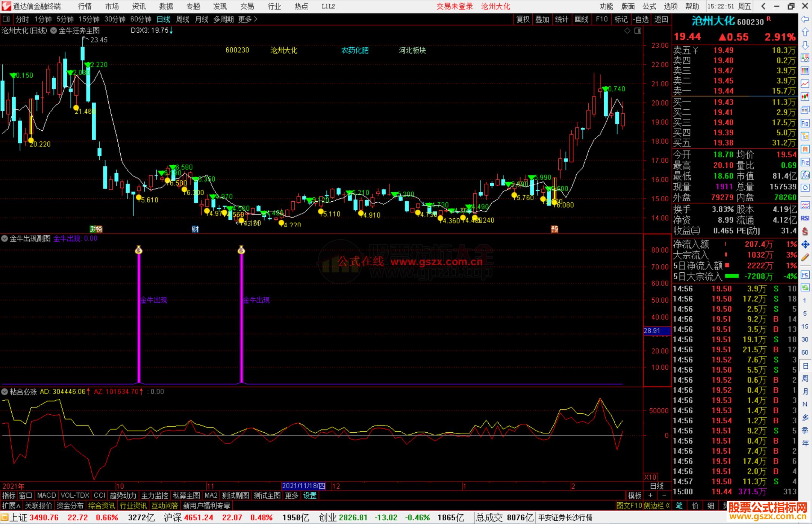
Task: Click the 设置 settings link
Action: 310,495
